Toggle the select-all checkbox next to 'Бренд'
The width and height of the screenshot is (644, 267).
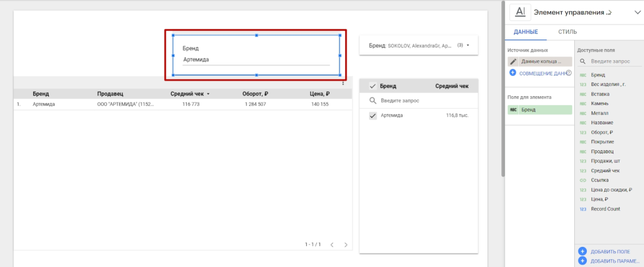372,86
